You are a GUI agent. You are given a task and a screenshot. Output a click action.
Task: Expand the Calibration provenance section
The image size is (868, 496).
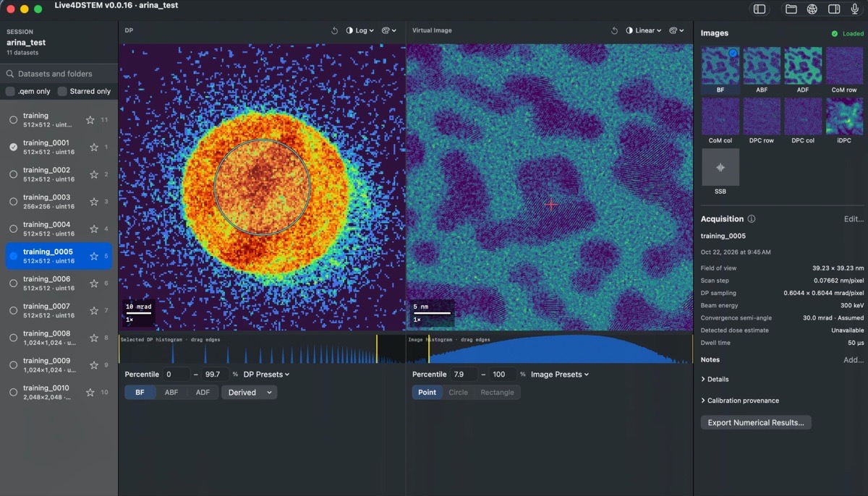740,401
